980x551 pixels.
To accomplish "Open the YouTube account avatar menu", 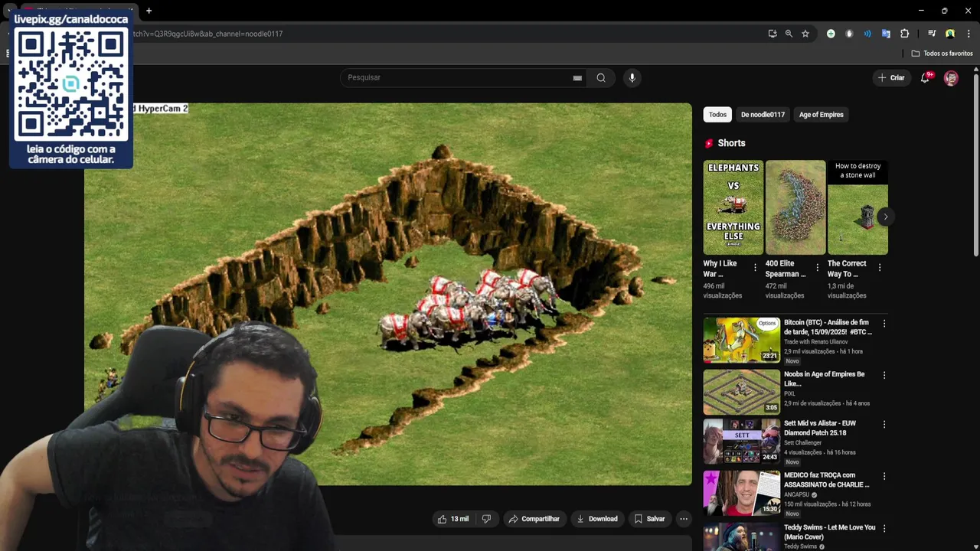I will point(951,78).
